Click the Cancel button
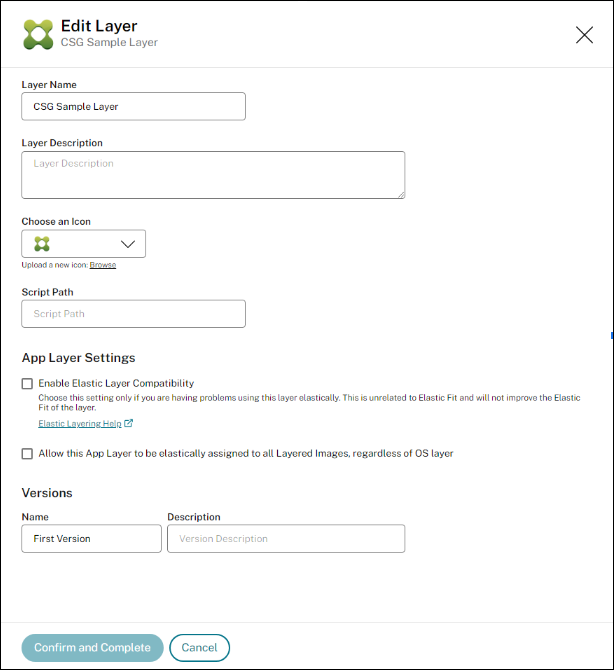Viewport: 614px width, 670px height. point(199,648)
